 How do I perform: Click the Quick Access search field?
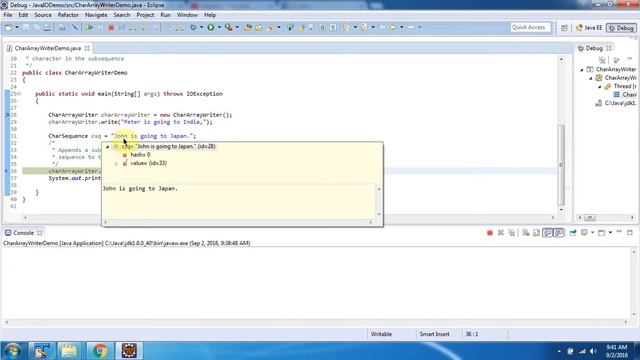530,27
